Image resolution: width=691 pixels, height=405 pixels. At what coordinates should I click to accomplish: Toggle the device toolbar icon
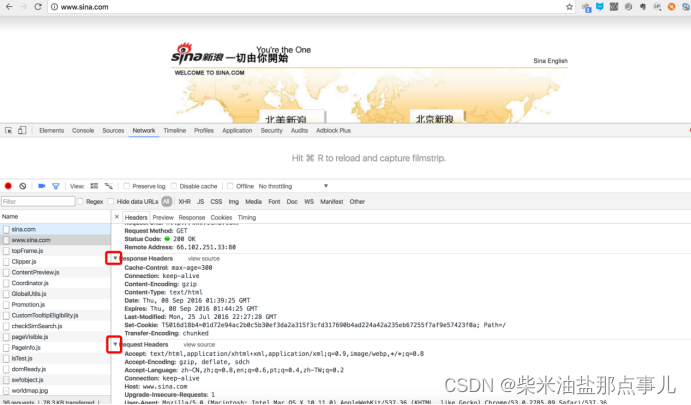click(22, 130)
